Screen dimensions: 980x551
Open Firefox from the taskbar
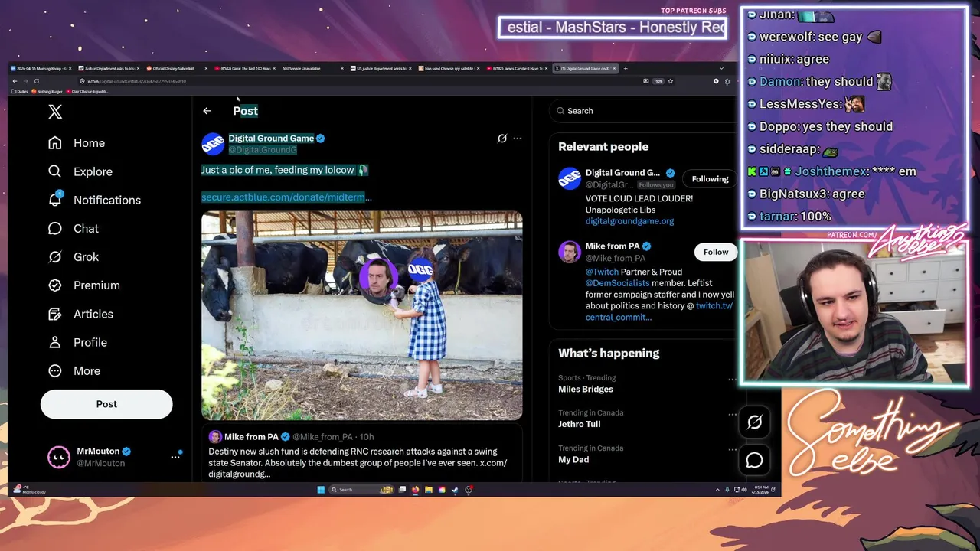(x=416, y=490)
